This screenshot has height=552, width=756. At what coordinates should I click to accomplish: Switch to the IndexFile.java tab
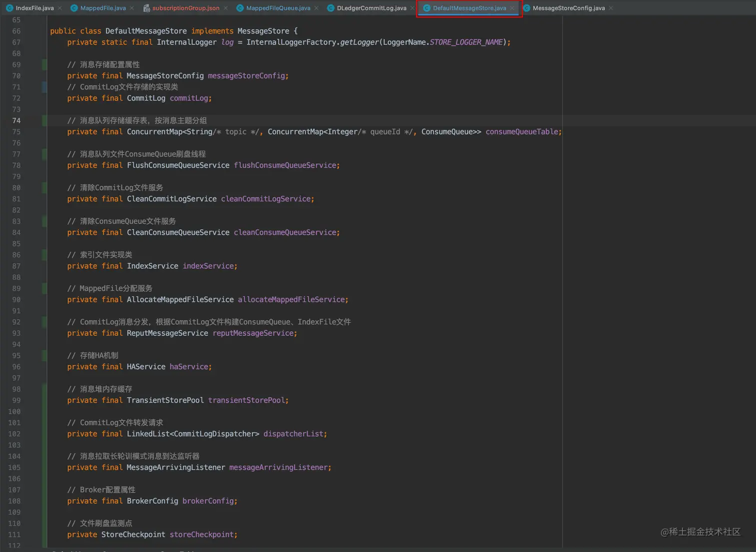point(34,8)
